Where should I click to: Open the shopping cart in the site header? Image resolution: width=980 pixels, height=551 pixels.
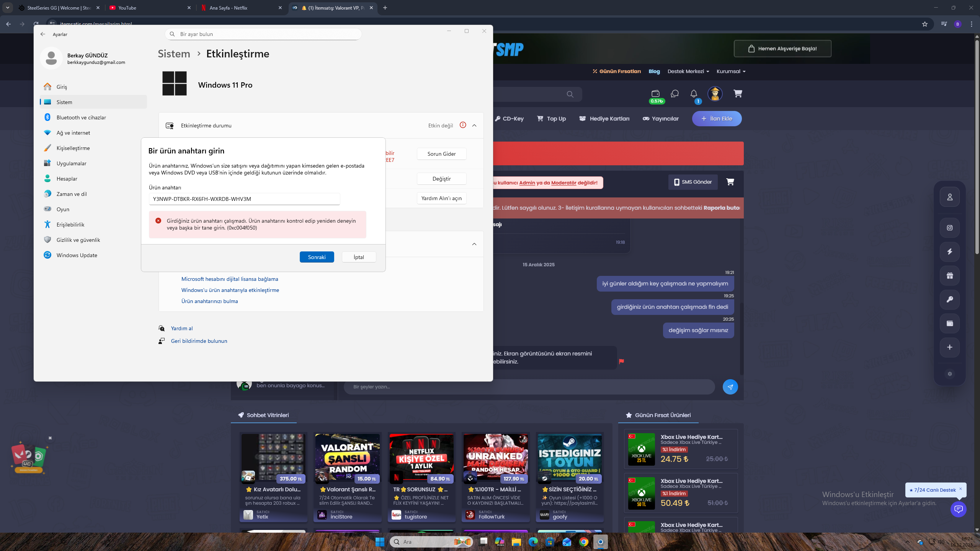pos(738,94)
